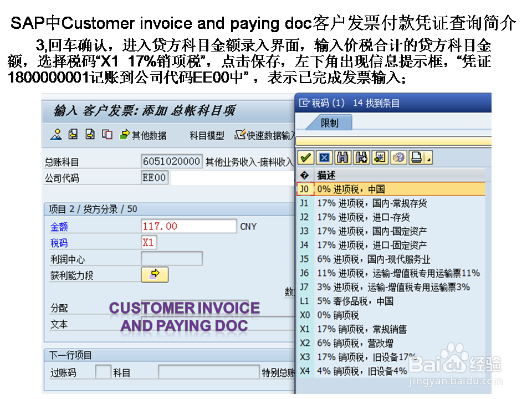
Task: Click the user/held document icon in the toolbar
Action: coord(56,135)
